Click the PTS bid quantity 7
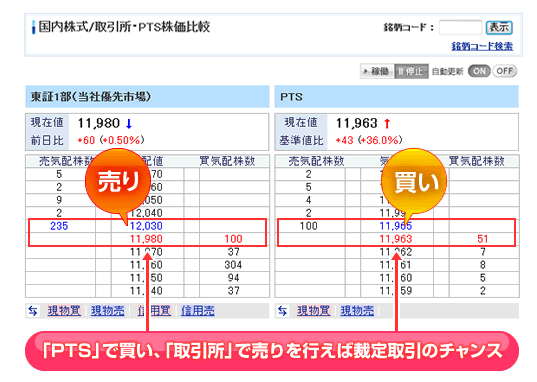Image resolution: width=537 pixels, height=382 pixels. pyautogui.click(x=483, y=252)
